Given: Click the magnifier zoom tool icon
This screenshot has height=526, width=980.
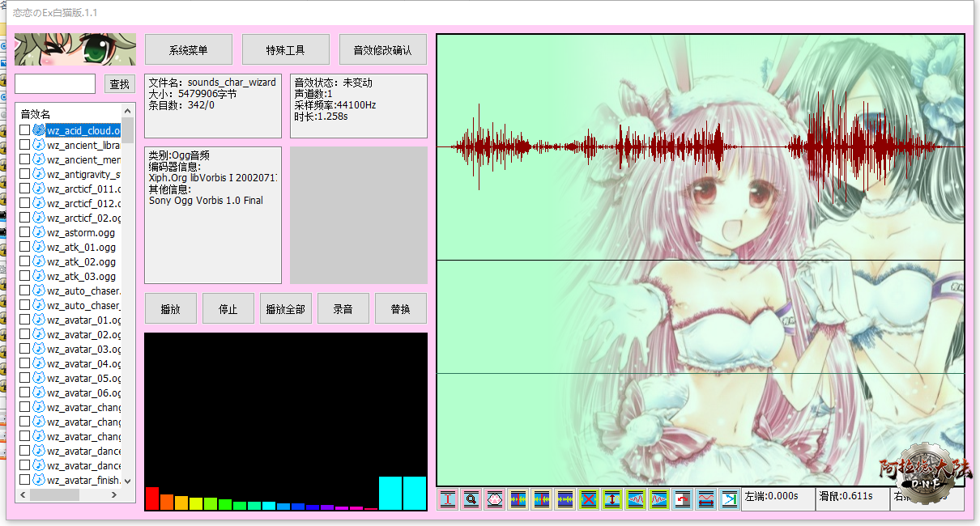Looking at the screenshot, I should tap(471, 499).
